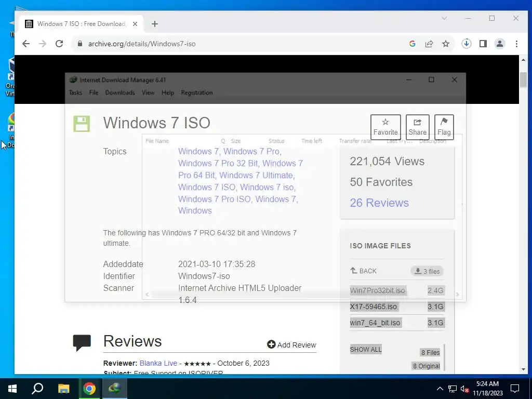
Task: Open the Windows notification center
Action: 515,389
